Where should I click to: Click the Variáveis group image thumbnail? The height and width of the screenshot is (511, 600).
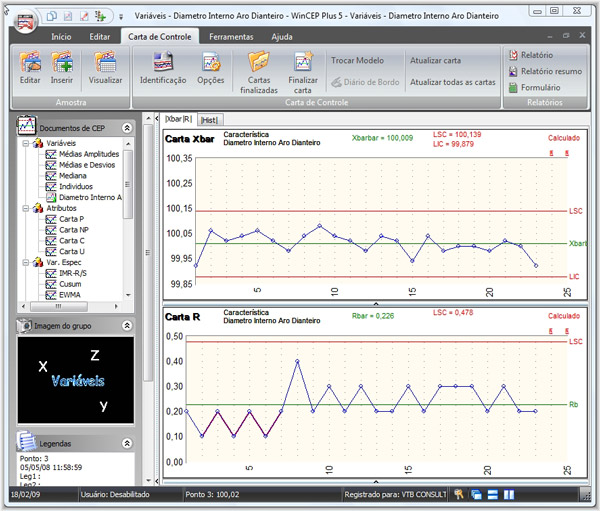[76, 380]
